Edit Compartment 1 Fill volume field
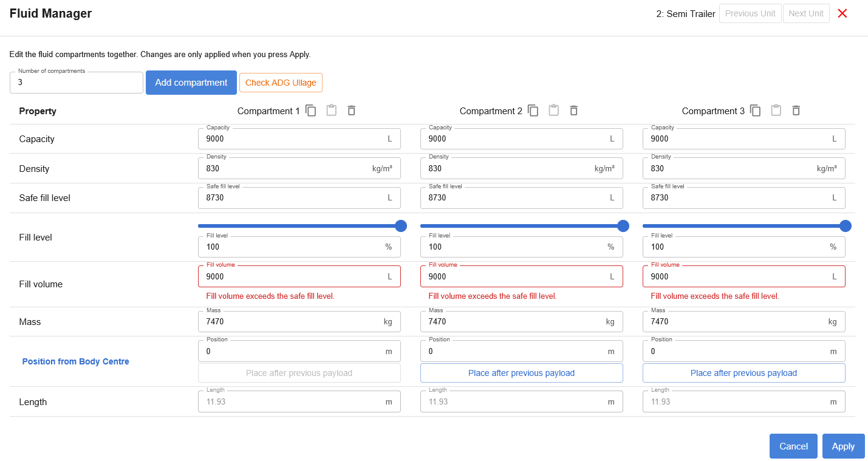Viewport: 868px width, 461px height. pos(299,276)
